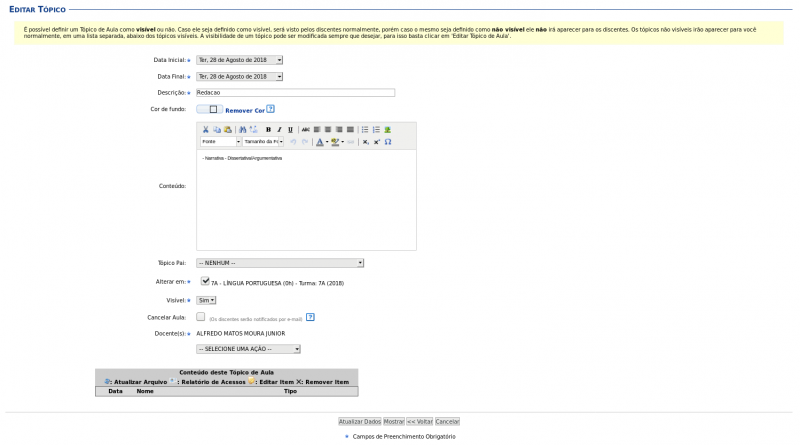Viewport: 800px width, 445px height.
Task: Toggle bold formatting in the editor
Action: 268,129
